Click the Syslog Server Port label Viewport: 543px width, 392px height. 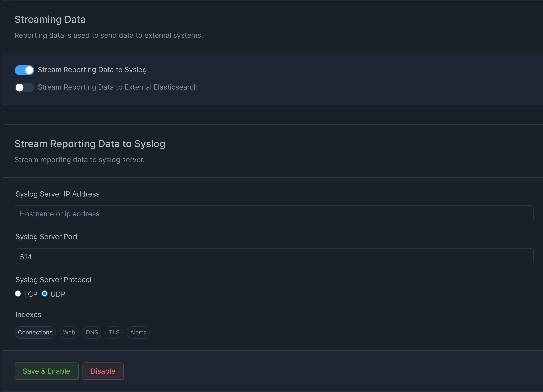(x=46, y=237)
